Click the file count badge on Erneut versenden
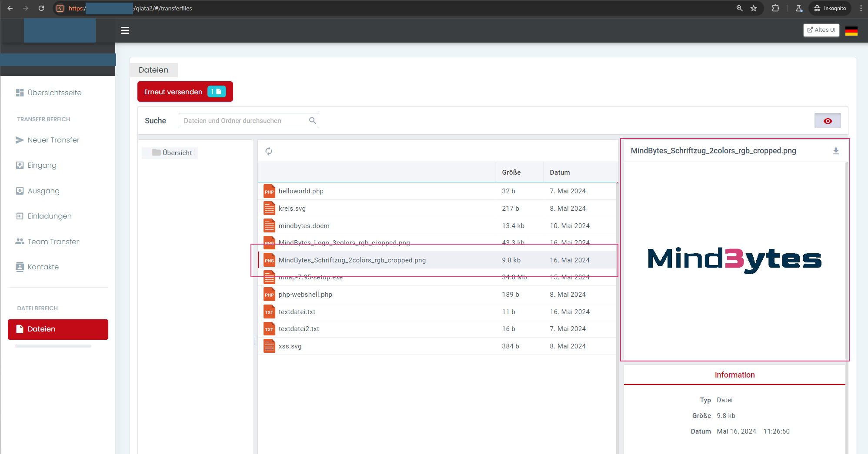 (x=217, y=92)
